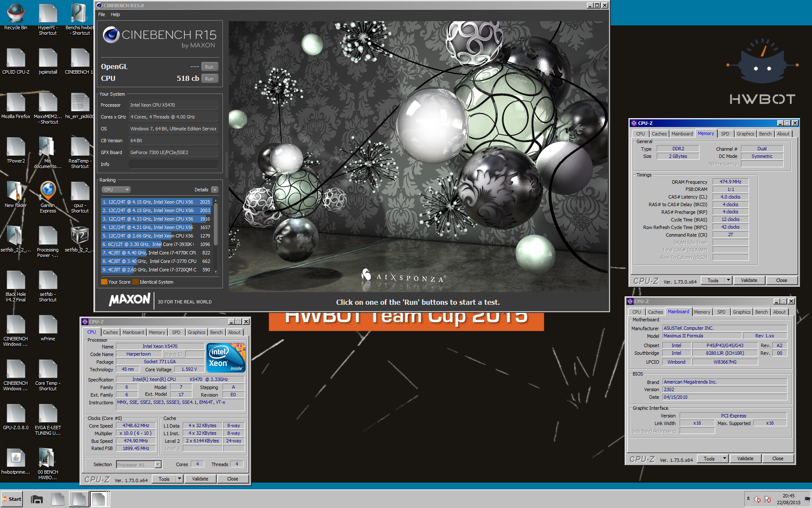This screenshot has width=812, height=508.
Task: Open SPD tab in bottom-left CPU-Z
Action: [x=176, y=332]
